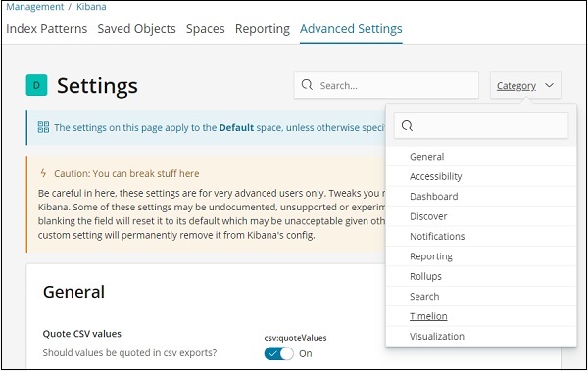The width and height of the screenshot is (588, 371).
Task: Select Reporting in the category dropdown list
Action: [x=481, y=256]
